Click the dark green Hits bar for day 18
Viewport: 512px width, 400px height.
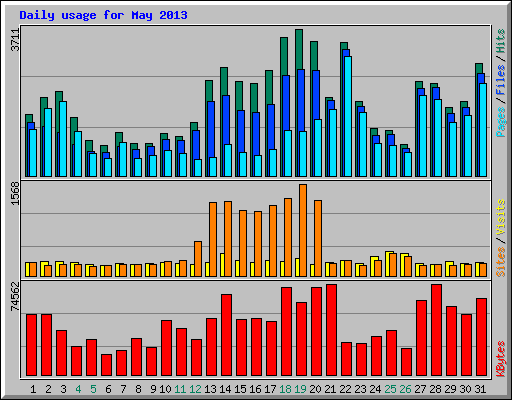(284, 56)
